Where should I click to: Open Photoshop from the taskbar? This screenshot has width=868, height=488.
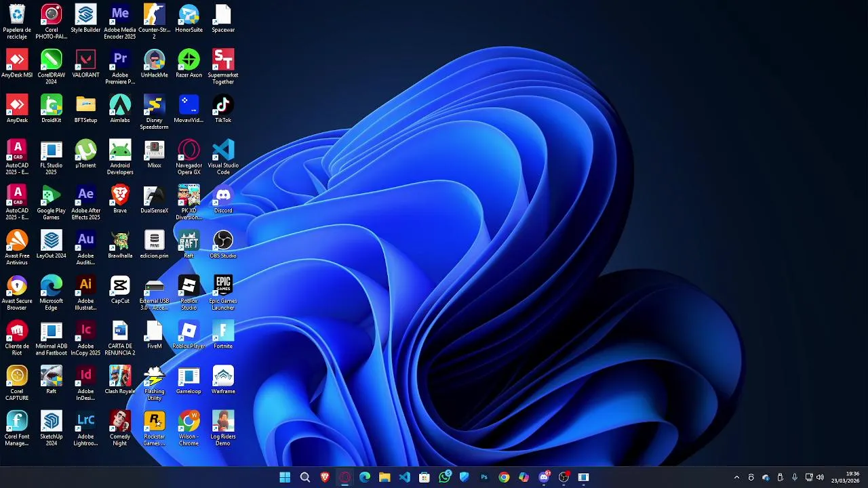pyautogui.click(x=484, y=477)
